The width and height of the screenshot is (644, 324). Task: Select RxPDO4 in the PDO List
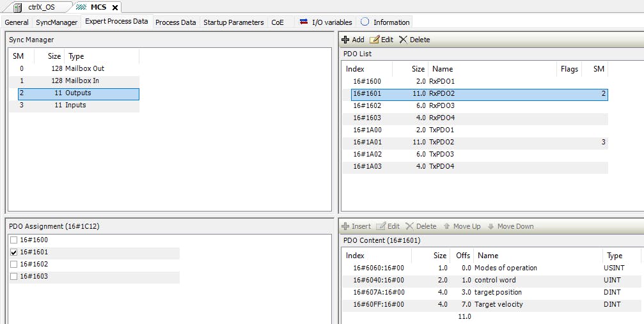[x=475, y=118]
